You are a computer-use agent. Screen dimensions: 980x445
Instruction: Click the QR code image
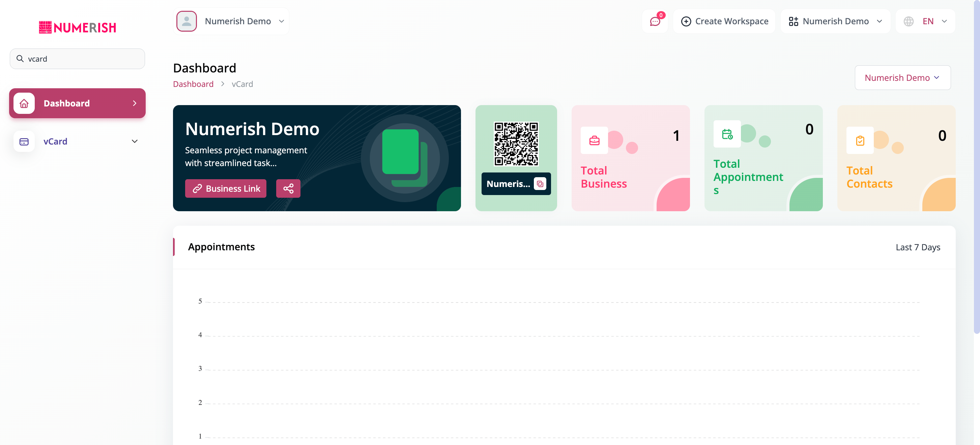(x=516, y=144)
